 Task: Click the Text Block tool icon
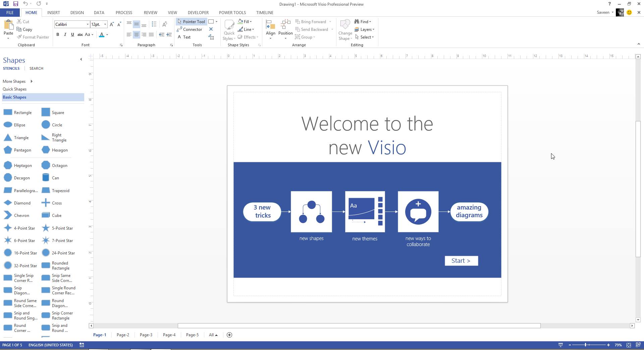pyautogui.click(x=211, y=37)
